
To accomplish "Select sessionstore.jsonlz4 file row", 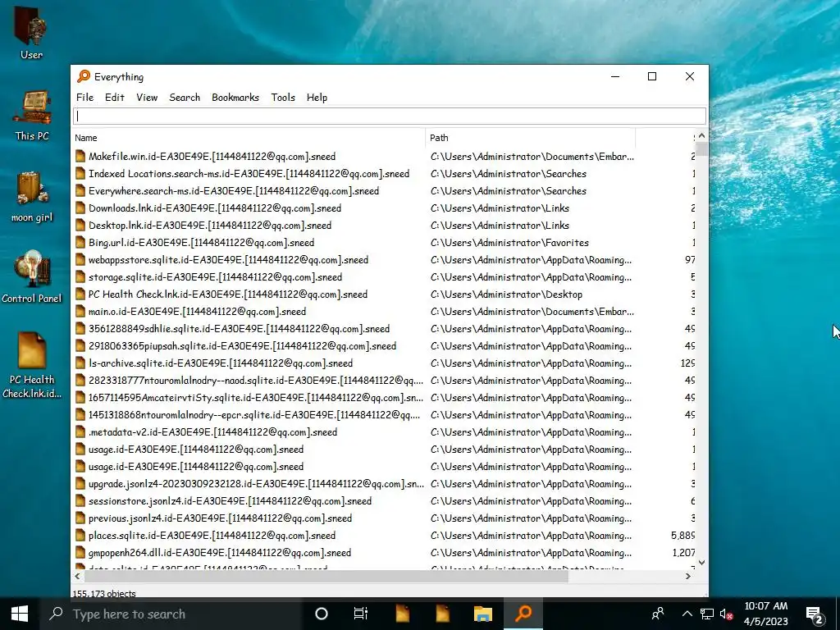I will [384, 501].
